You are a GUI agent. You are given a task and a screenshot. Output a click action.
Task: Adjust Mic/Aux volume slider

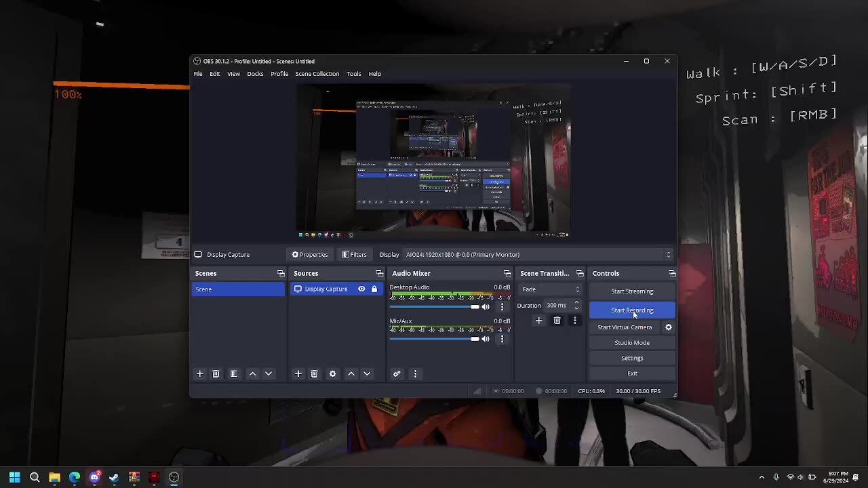pos(434,339)
